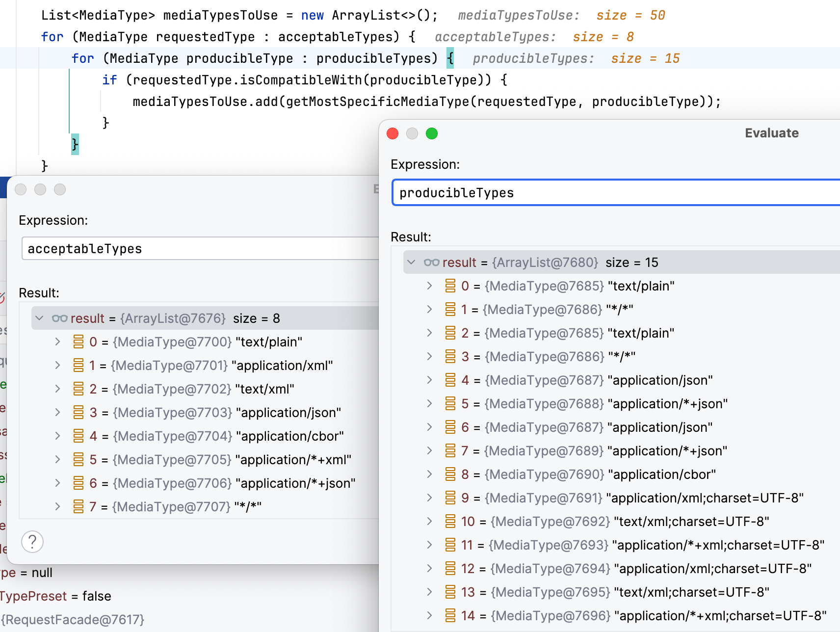Collapse the ArrayList@7680 result node
This screenshot has height=632, width=840.
click(x=412, y=263)
